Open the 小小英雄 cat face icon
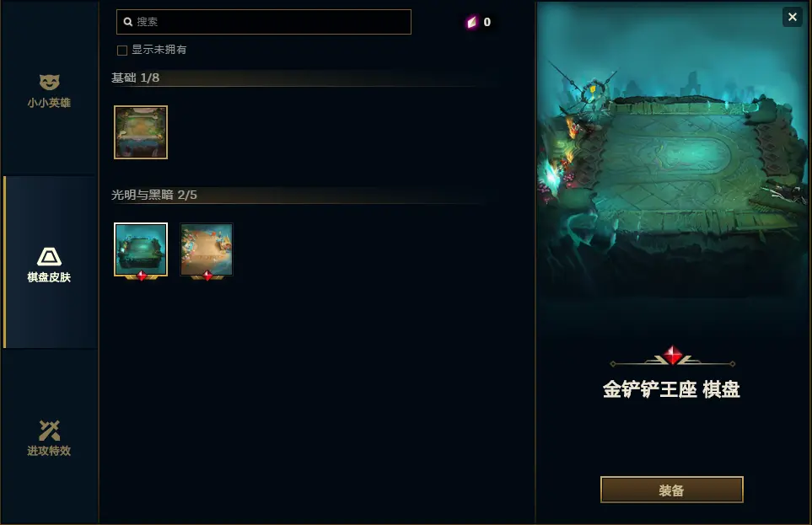This screenshot has height=525, width=812. tap(49, 82)
